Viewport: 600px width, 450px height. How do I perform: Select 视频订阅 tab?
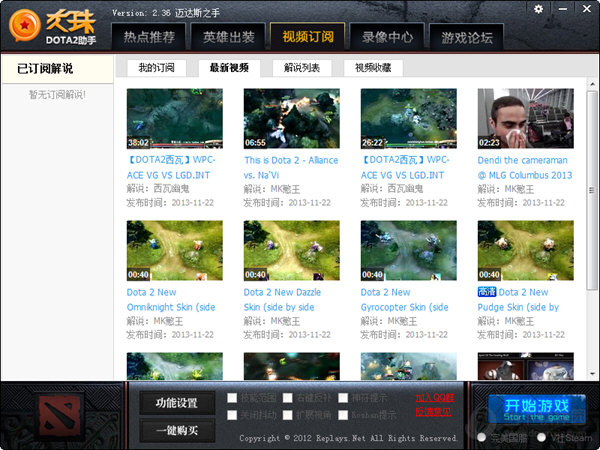308,37
